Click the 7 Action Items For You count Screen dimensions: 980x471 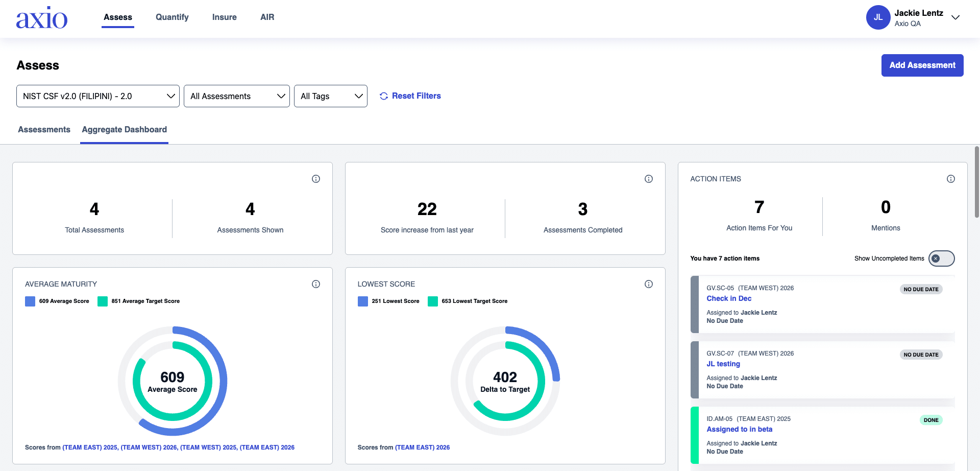pyautogui.click(x=759, y=207)
